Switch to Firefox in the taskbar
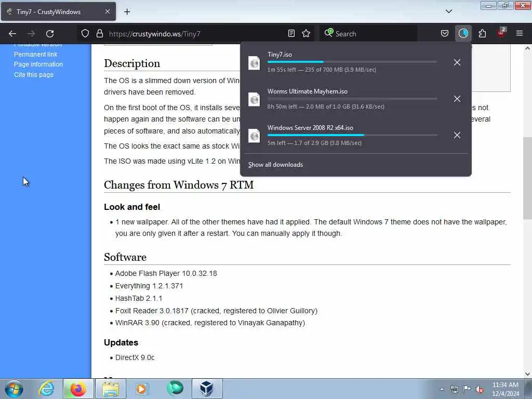The image size is (532, 399). [78, 389]
